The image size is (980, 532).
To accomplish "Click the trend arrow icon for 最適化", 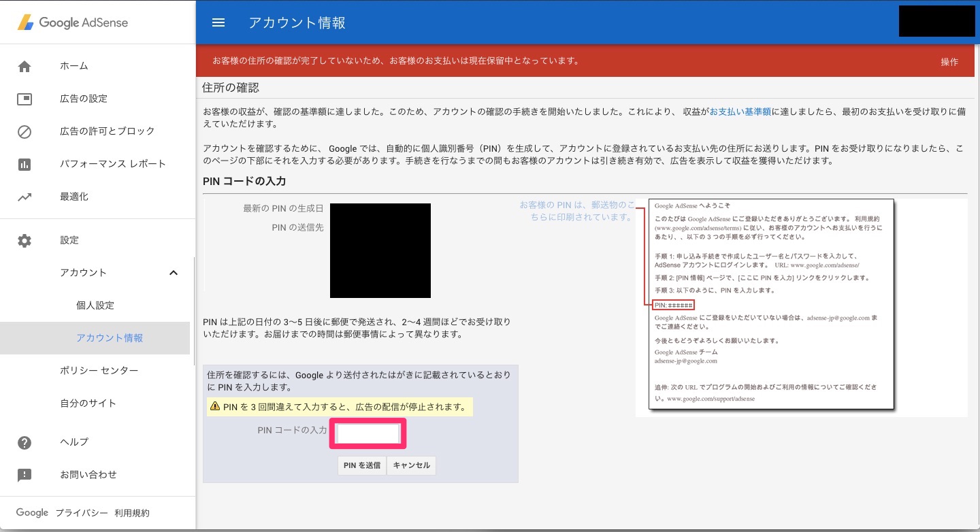I will (24, 197).
